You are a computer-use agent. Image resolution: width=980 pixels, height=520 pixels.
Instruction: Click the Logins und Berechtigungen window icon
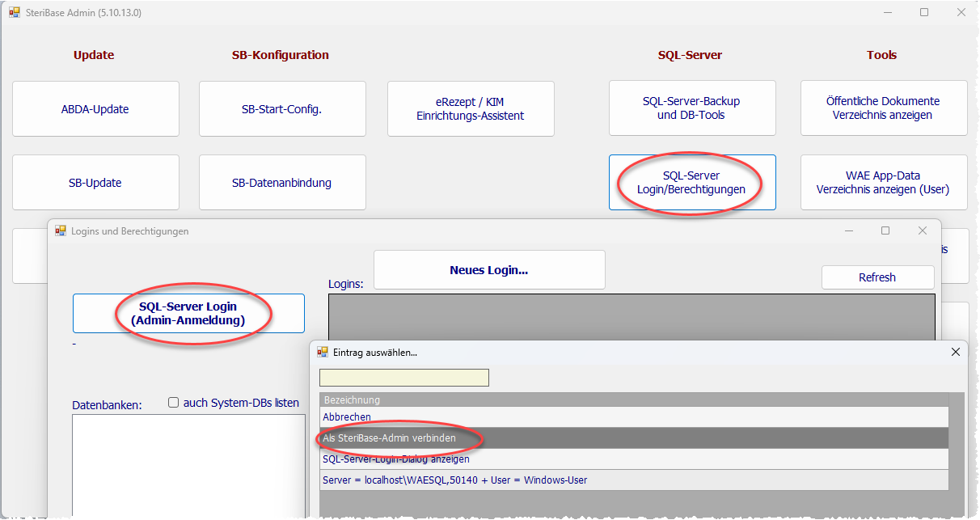click(60, 230)
